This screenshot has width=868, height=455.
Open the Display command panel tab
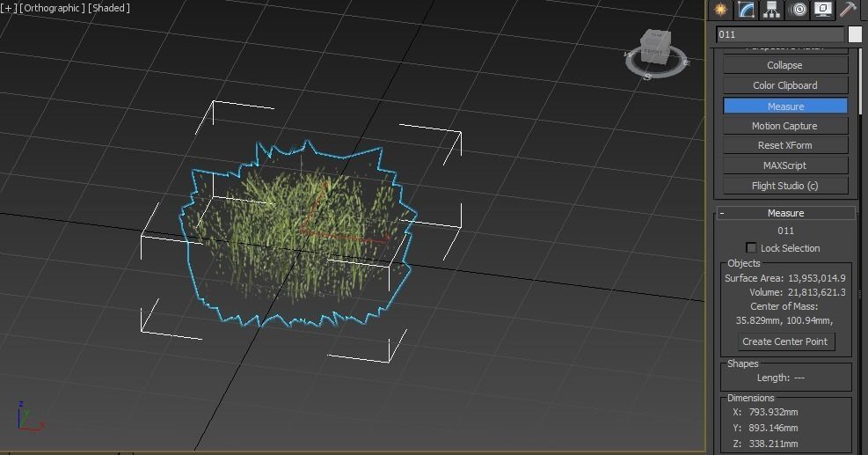pos(822,10)
